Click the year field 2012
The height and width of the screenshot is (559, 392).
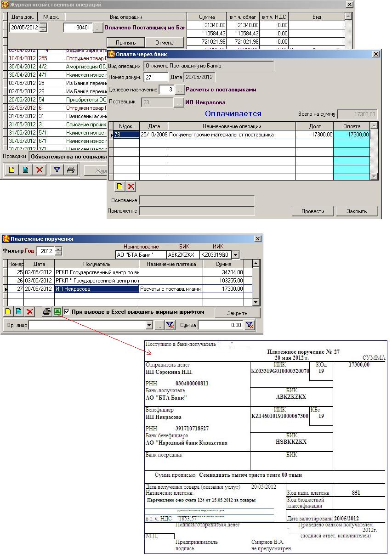[x=45, y=251]
